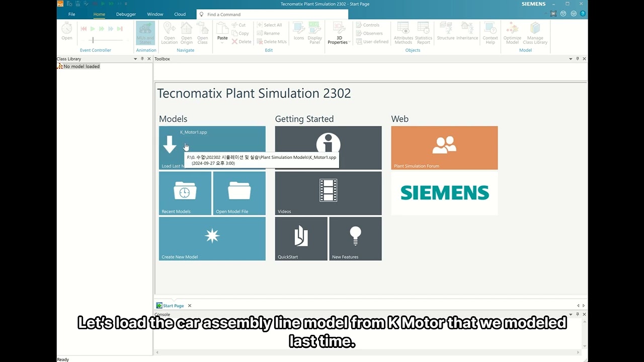The image size is (644, 362).
Task: Toggle the MUs and States animation button
Action: (145, 33)
